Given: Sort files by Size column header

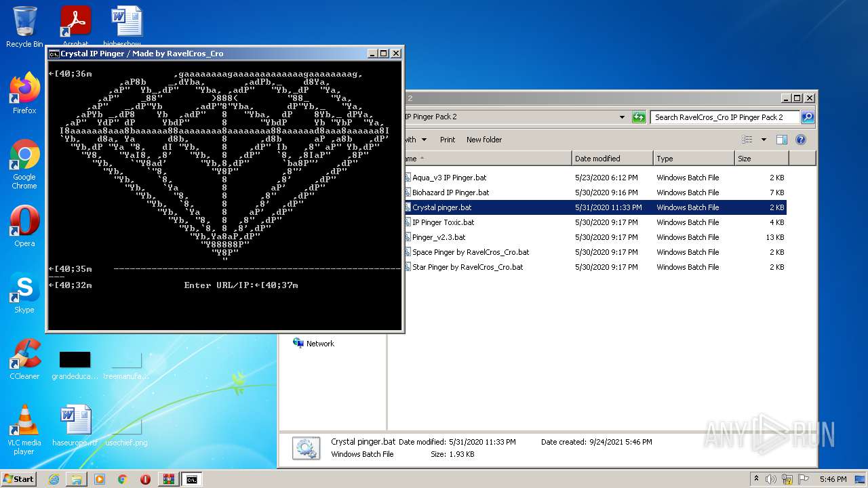Looking at the screenshot, I should (762, 158).
